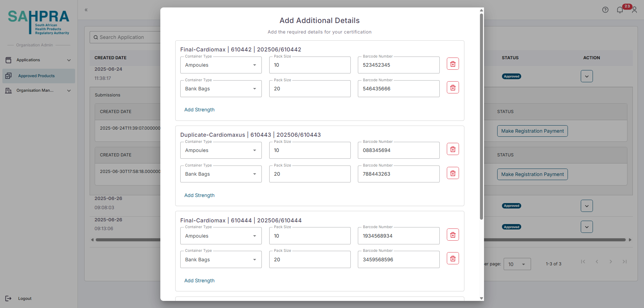Image resolution: width=644 pixels, height=308 pixels.
Task: Expand Organisation Management sidebar menu
Action: click(38, 90)
